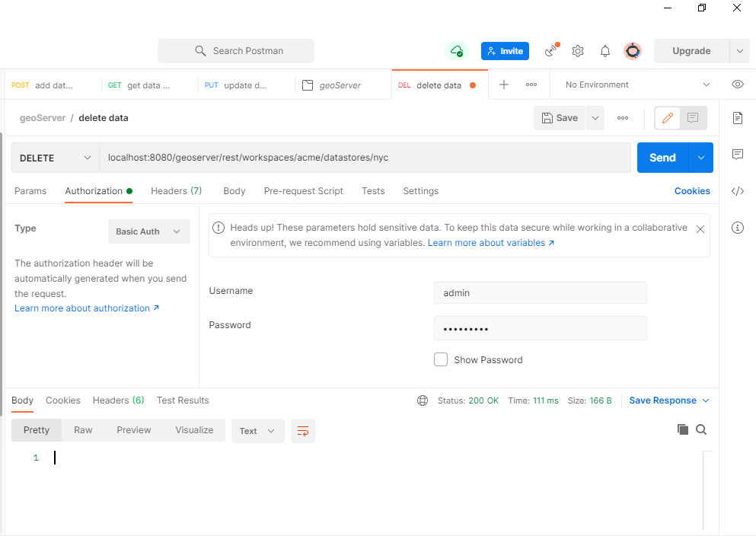Open Postman settings
Image resolution: width=756 pixels, height=536 pixels.
pos(577,50)
